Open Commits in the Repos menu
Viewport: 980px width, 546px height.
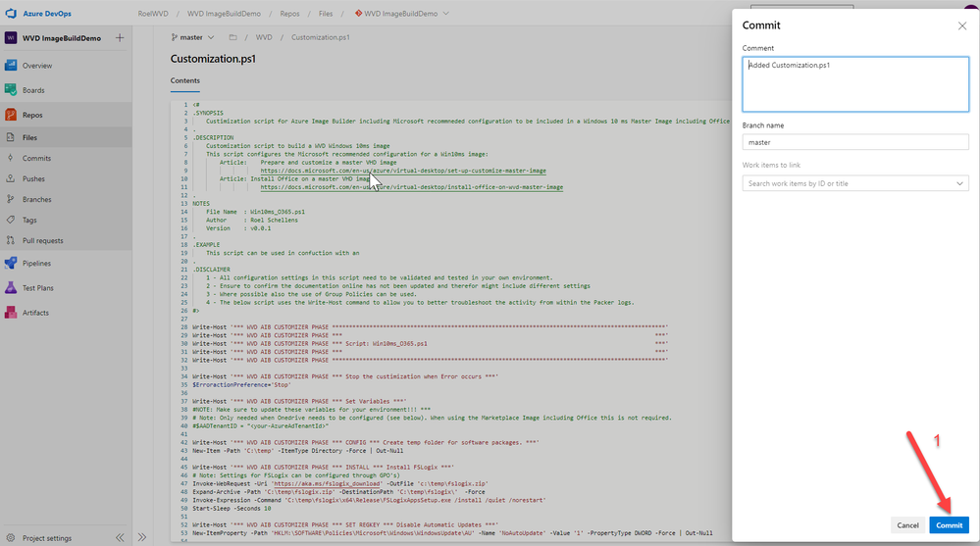click(37, 158)
